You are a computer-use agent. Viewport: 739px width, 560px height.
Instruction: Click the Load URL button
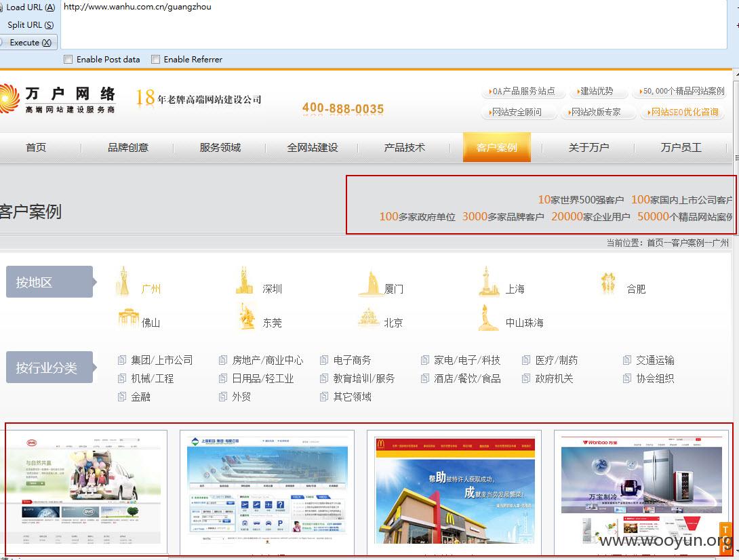pyautogui.click(x=28, y=7)
